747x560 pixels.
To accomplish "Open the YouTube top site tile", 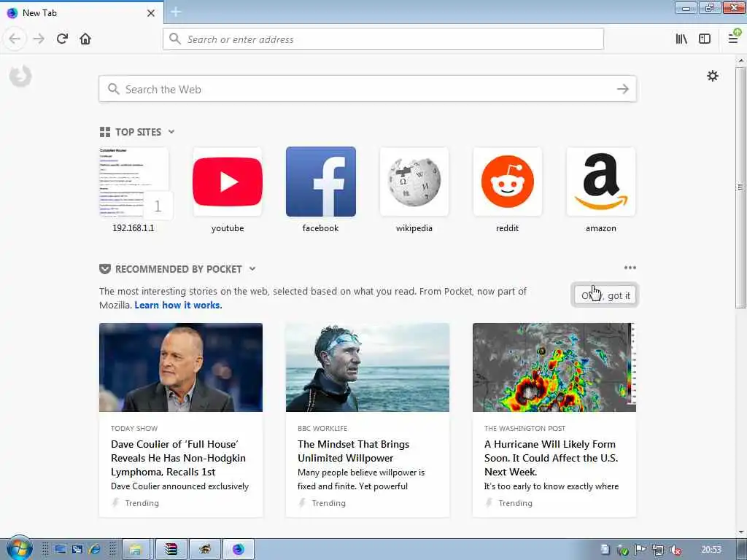I will click(x=228, y=182).
